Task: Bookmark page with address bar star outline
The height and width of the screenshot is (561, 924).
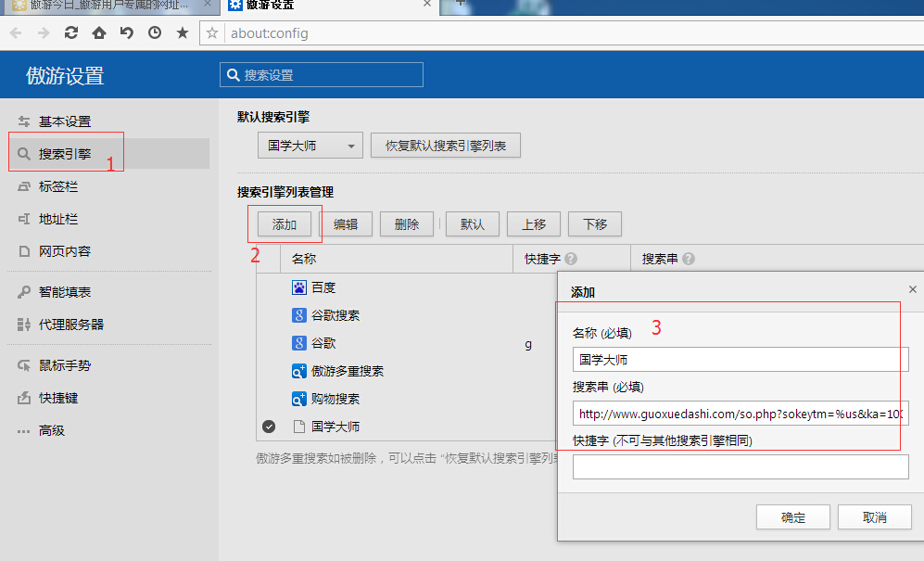Action: (212, 33)
